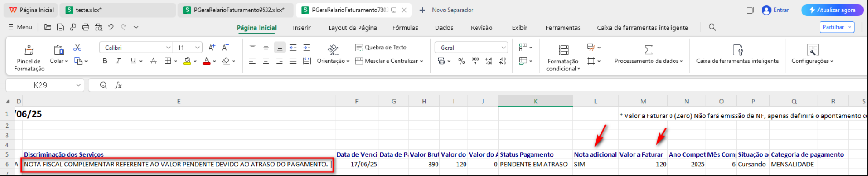868x176 pixels.
Task: Click the undo arrow icon
Action: coord(111,27)
